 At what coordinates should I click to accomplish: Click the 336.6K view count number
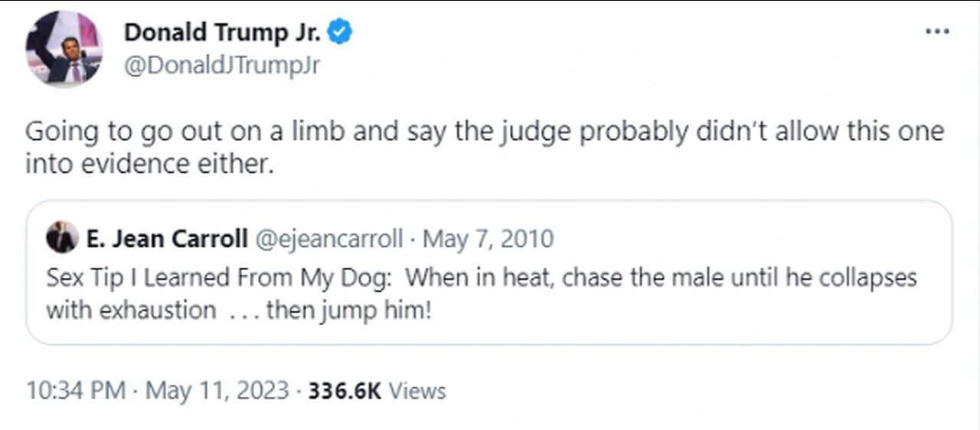[345, 391]
